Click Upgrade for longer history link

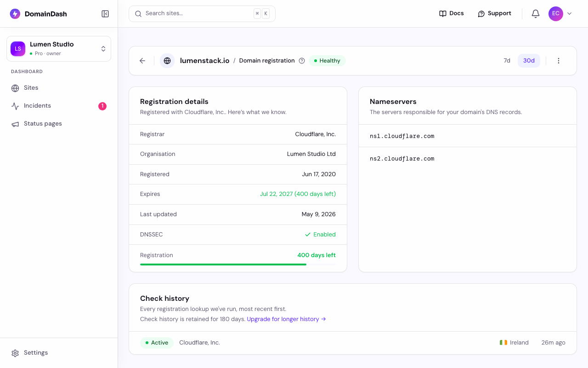point(287,319)
